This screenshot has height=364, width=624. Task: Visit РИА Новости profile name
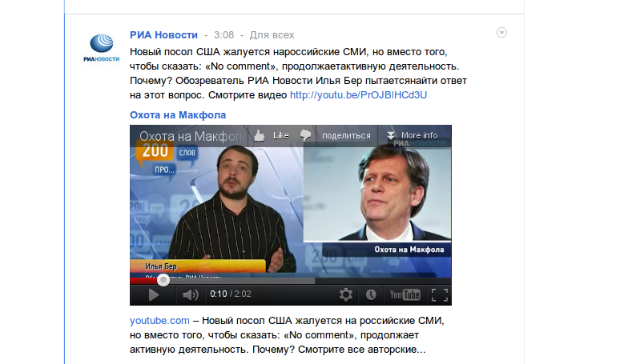point(163,35)
